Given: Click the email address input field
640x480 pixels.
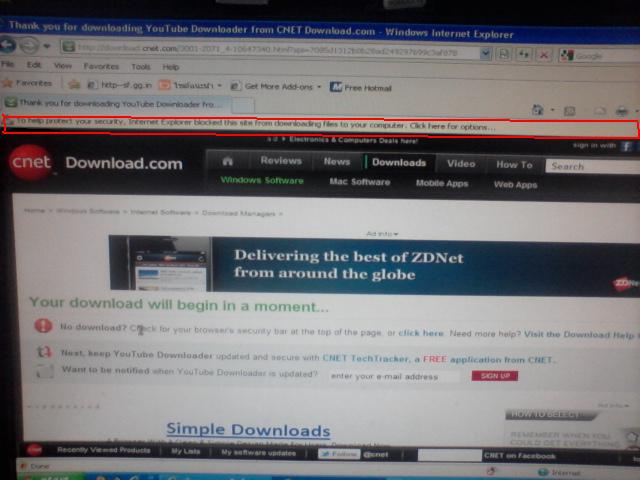Looking at the screenshot, I should point(393,376).
